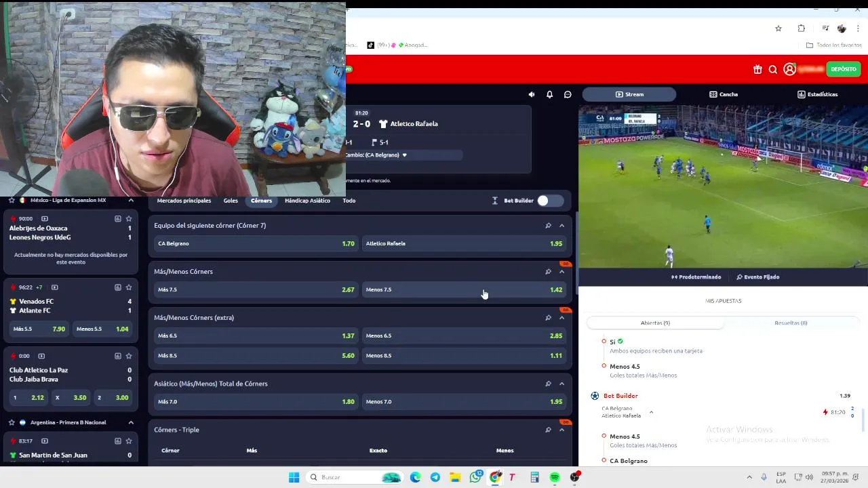Favorite the Argentina Primera B Nacional league
The image size is (868, 488).
tap(12, 422)
